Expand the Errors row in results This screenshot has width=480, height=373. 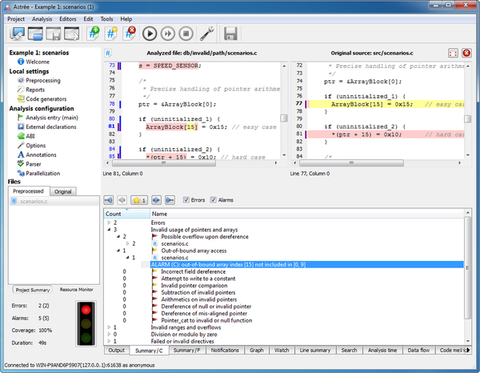[x=109, y=223]
